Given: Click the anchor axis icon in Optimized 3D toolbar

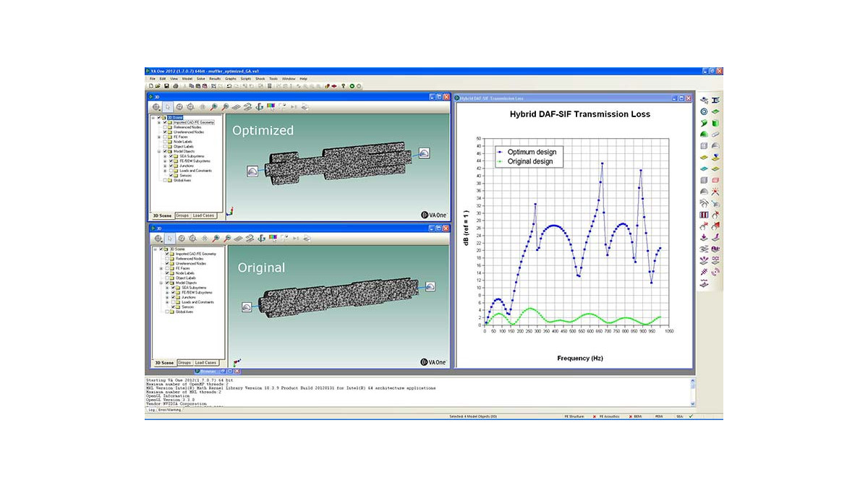Looking at the screenshot, I should coord(259,107).
